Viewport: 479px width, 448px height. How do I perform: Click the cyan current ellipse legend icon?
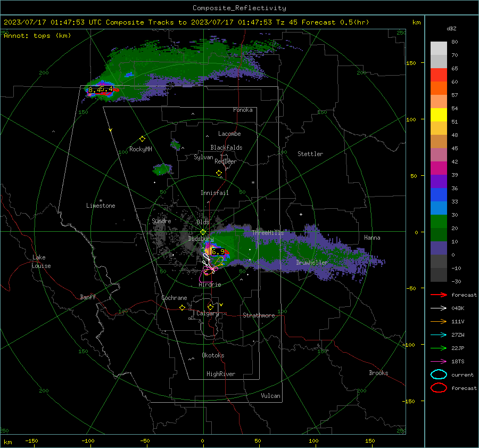pos(439,374)
